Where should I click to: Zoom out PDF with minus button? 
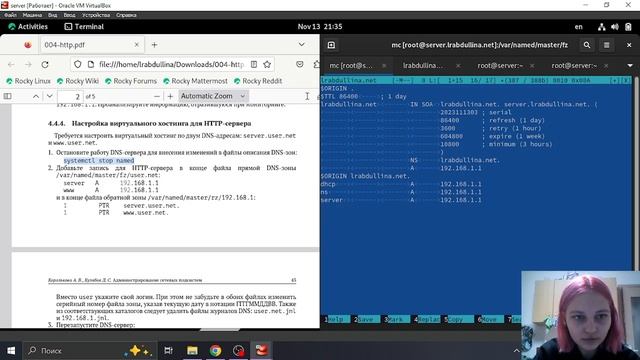pyautogui.click(x=157, y=96)
